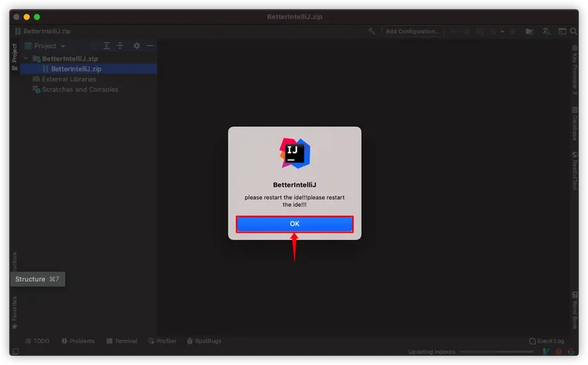Image resolution: width=588 pixels, height=365 pixels.
Task: Open the Problems tool window
Action: click(78, 341)
